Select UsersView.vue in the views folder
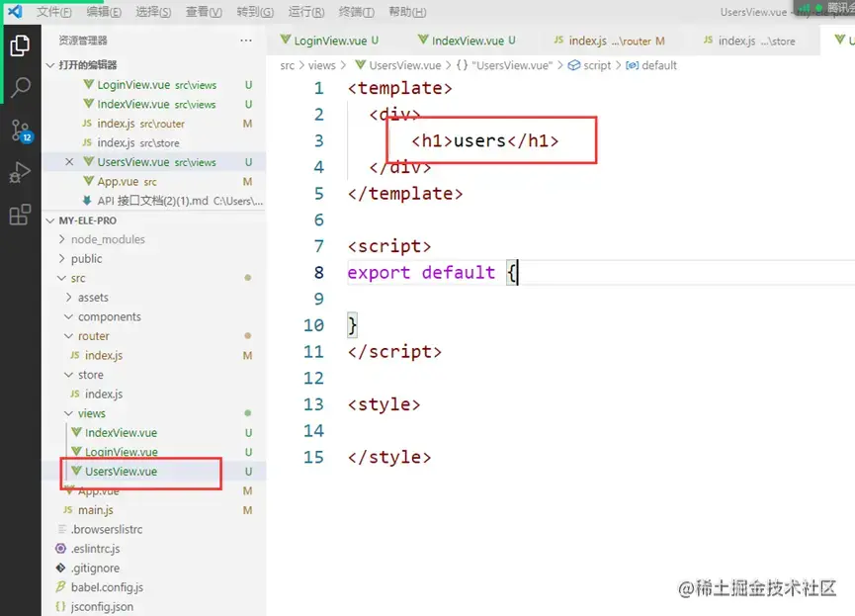855x616 pixels. 121,472
